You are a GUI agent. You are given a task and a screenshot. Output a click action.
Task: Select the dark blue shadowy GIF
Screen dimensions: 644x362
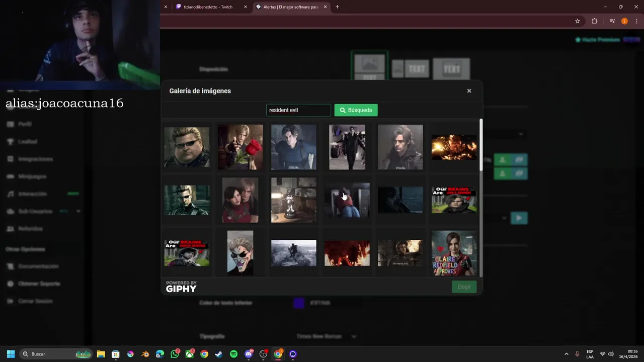click(400, 200)
